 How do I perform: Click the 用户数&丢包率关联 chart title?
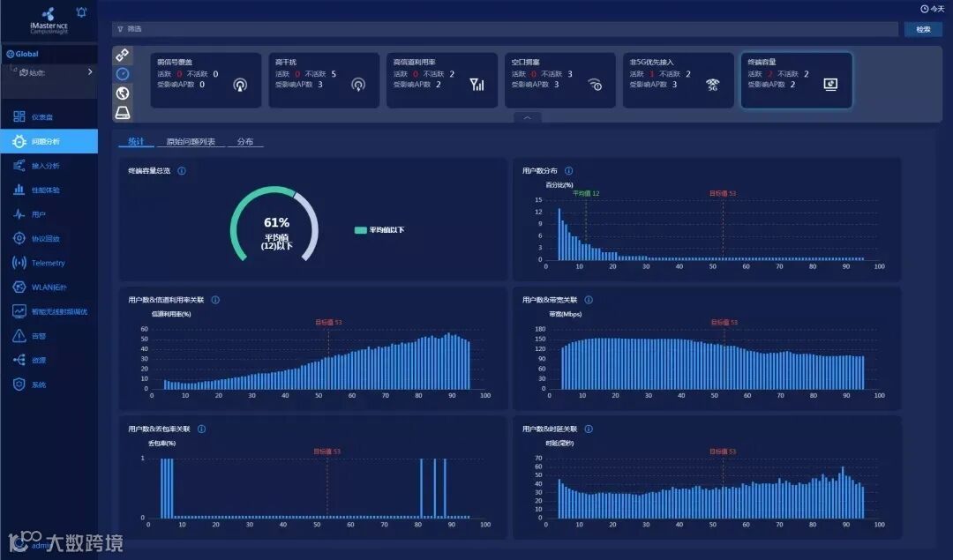click(x=159, y=429)
